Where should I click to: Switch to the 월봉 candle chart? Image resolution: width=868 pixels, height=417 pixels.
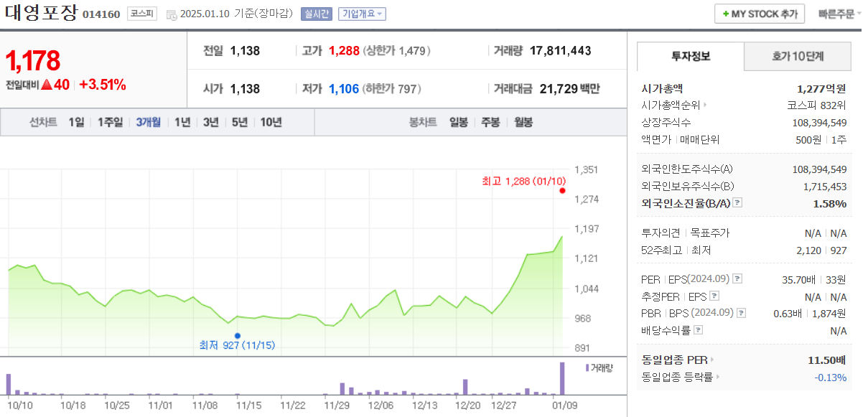pos(523,122)
